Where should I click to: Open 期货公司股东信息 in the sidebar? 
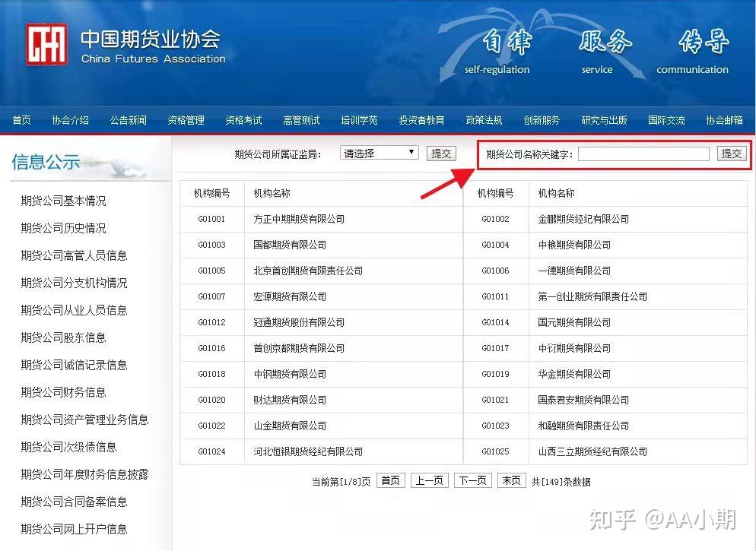point(65,337)
